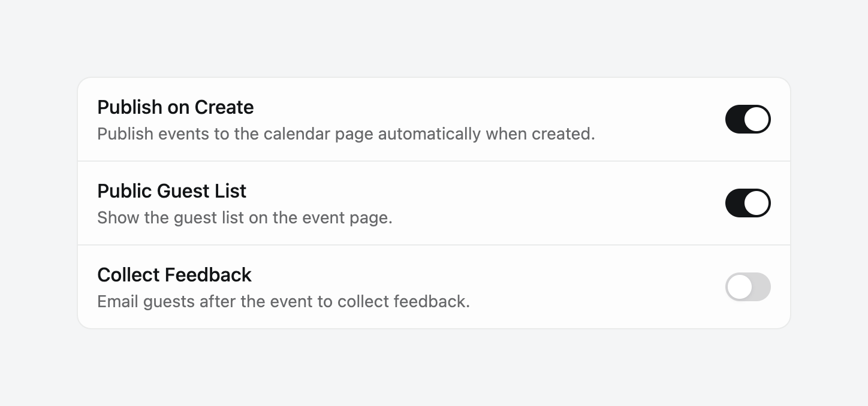Click the white knob of Publish on Create switch
Viewport: 868px width, 406px height.
point(757,119)
